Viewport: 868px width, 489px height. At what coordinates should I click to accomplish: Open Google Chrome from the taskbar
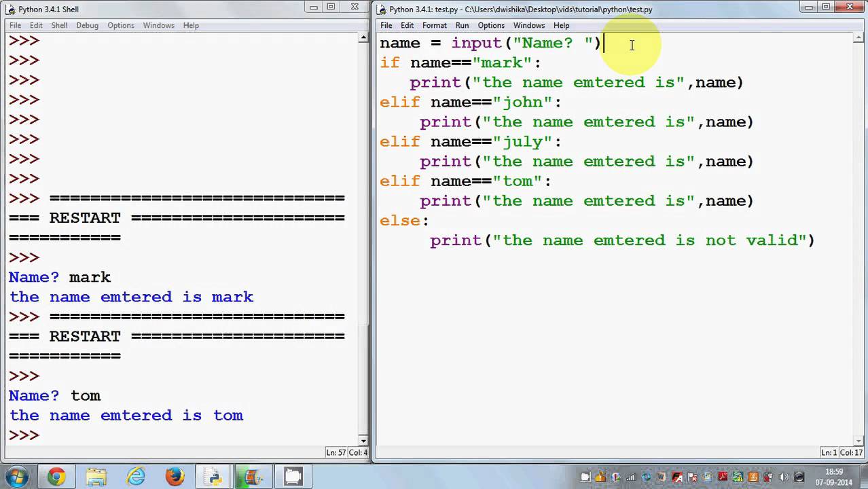click(x=56, y=477)
